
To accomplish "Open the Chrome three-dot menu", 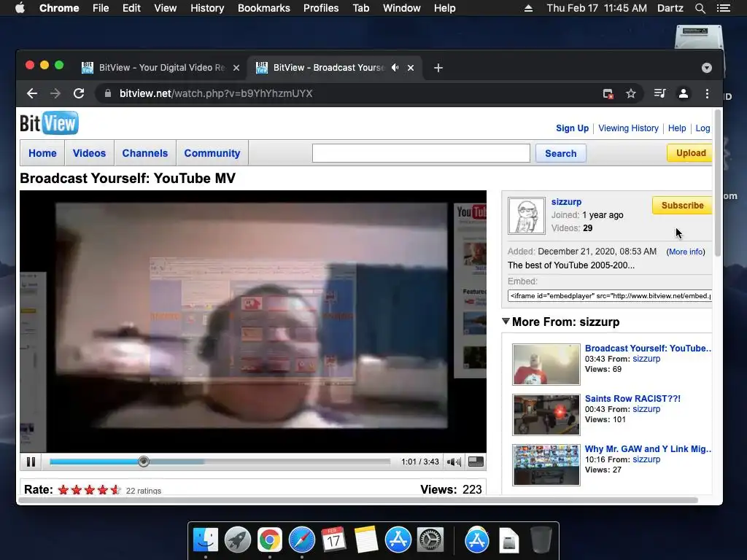I will tap(707, 93).
